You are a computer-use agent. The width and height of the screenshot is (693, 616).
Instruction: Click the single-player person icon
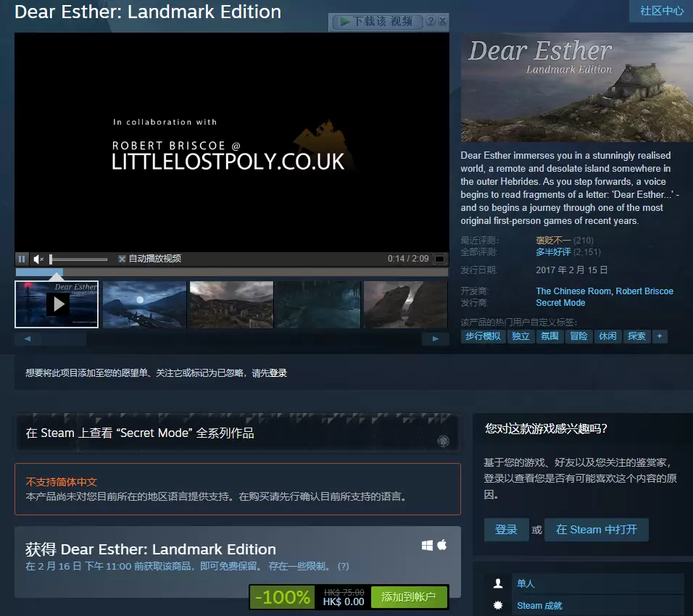tap(498, 583)
